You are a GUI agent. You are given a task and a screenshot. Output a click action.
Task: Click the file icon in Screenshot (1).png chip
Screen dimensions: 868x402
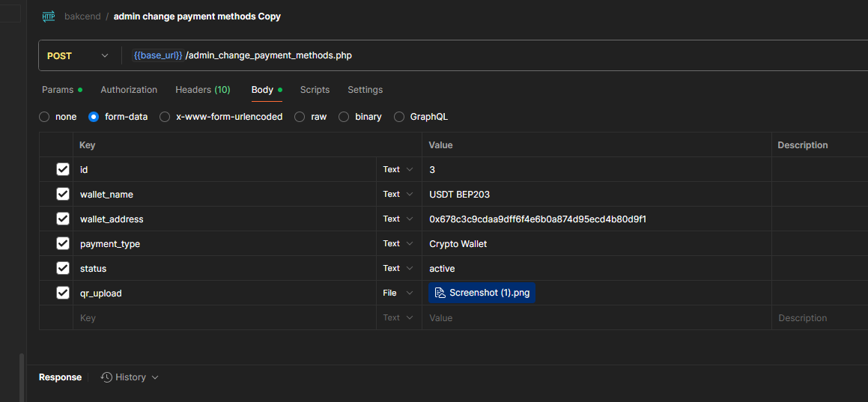pos(440,293)
